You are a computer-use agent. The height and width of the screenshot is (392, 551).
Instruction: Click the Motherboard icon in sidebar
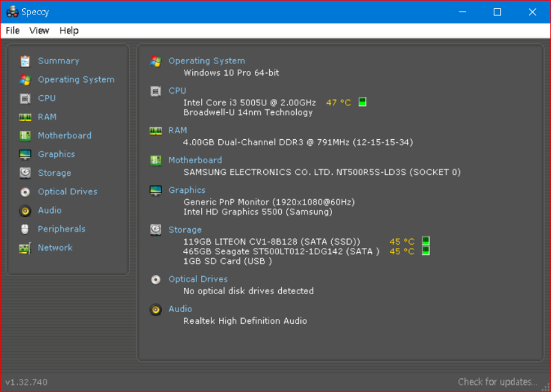25,136
